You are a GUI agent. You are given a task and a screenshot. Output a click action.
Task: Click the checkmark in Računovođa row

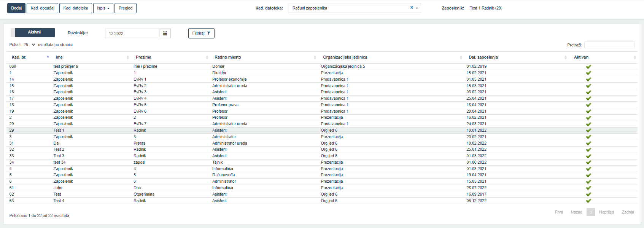pos(588,175)
